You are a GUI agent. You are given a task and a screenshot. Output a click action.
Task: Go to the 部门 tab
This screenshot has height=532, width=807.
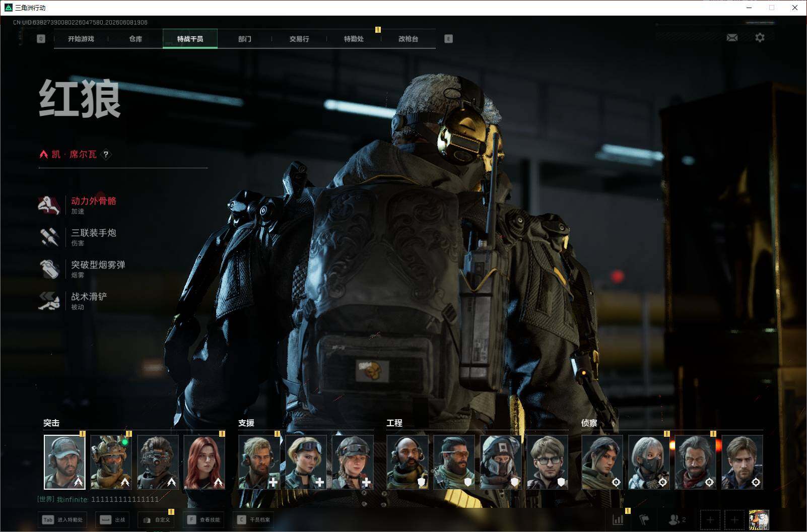[x=245, y=39]
